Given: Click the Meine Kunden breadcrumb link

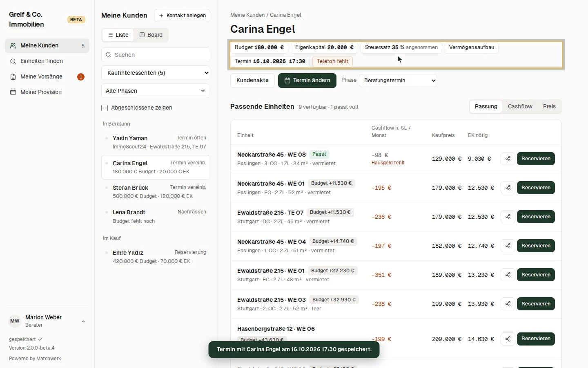Looking at the screenshot, I should pyautogui.click(x=247, y=15).
